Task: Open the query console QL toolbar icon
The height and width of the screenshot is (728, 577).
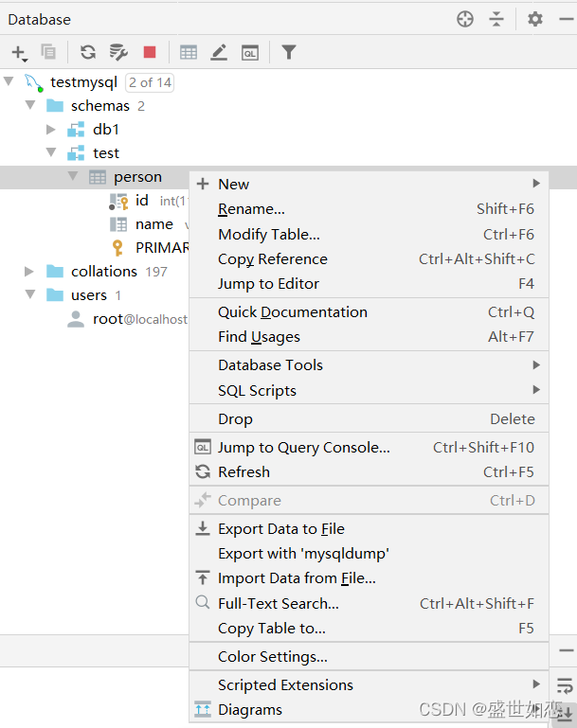Action: click(x=250, y=53)
